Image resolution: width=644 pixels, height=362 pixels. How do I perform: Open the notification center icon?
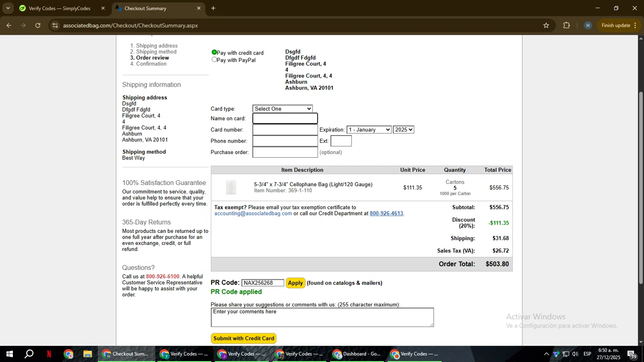632,354
